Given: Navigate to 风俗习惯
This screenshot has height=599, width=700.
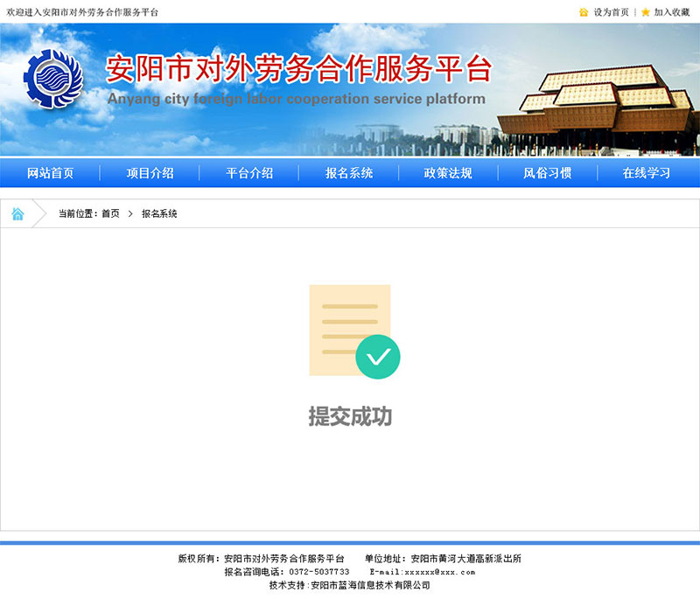Looking at the screenshot, I should 548,173.
